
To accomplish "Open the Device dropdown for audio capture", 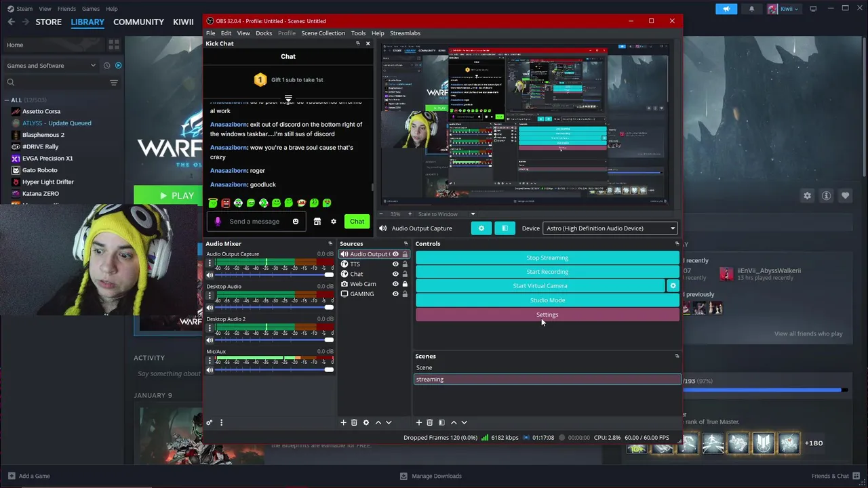I will [610, 228].
